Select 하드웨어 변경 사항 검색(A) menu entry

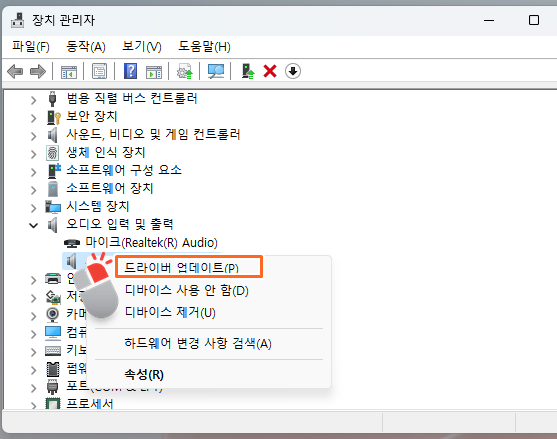click(x=198, y=343)
